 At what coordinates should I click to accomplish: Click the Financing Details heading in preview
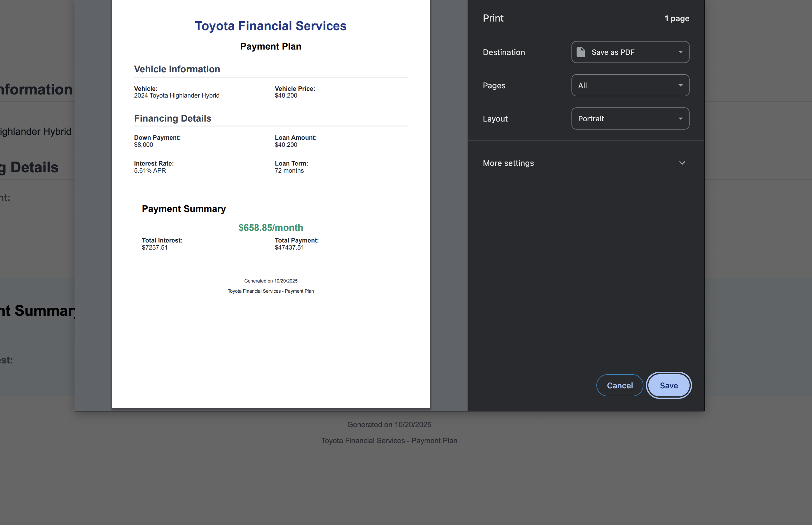coord(173,118)
